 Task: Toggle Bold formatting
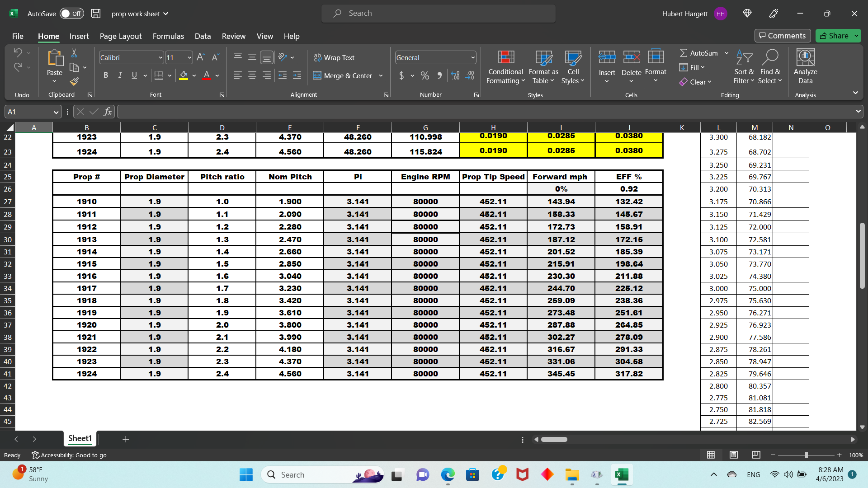[x=105, y=75]
